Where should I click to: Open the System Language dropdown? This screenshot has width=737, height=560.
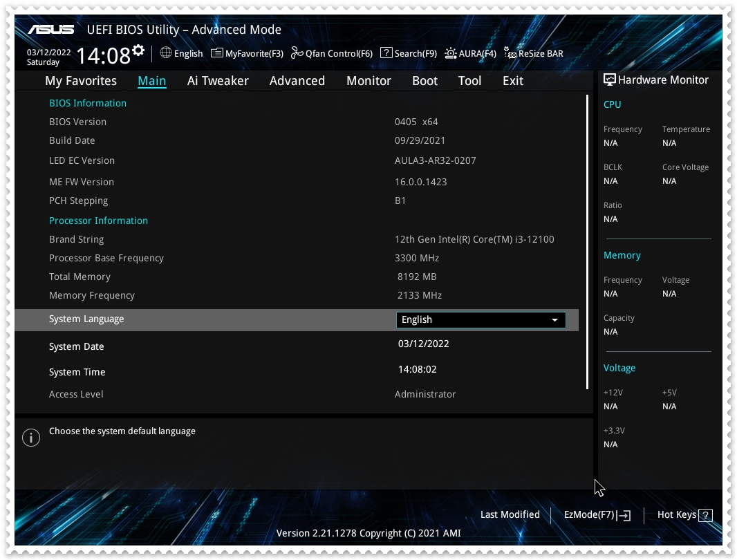click(481, 319)
